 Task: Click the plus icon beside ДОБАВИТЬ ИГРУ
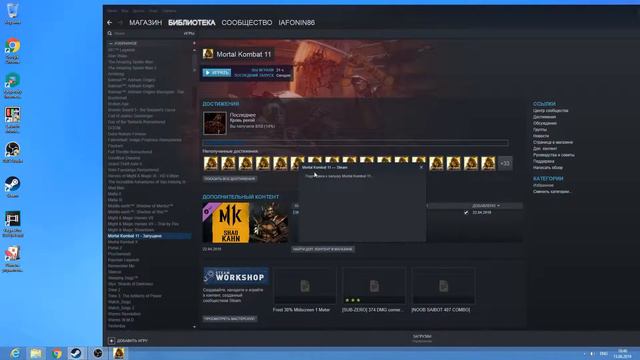tap(111, 340)
